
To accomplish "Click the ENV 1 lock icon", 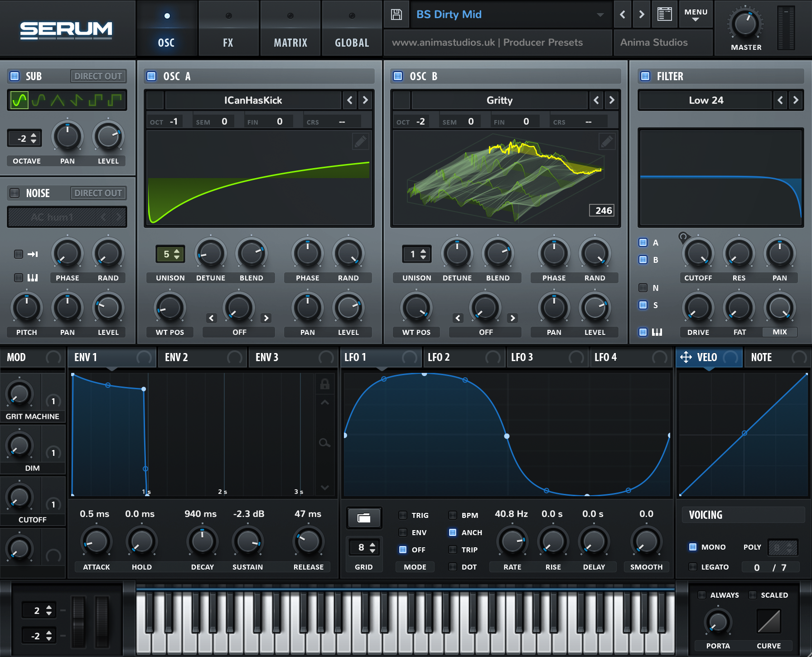I will click(324, 384).
